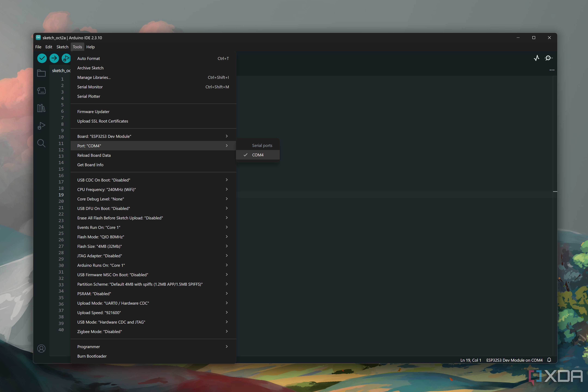Click line number 19 in the gutter
The width and height of the screenshot is (588, 392).
(x=61, y=195)
